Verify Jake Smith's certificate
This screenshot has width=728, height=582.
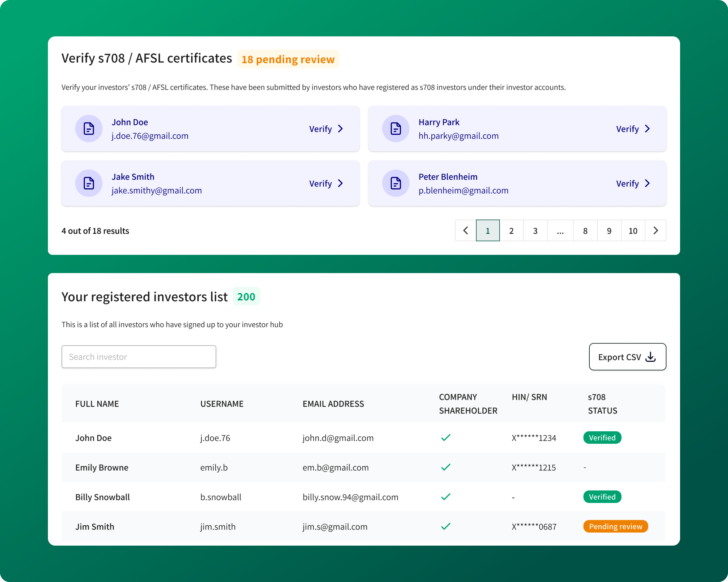click(x=326, y=183)
